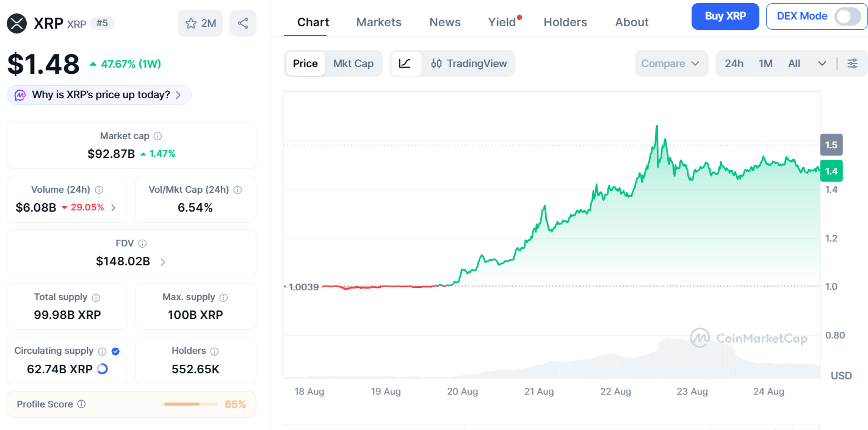
Task: Open chart settings sliders icon
Action: pos(853,63)
